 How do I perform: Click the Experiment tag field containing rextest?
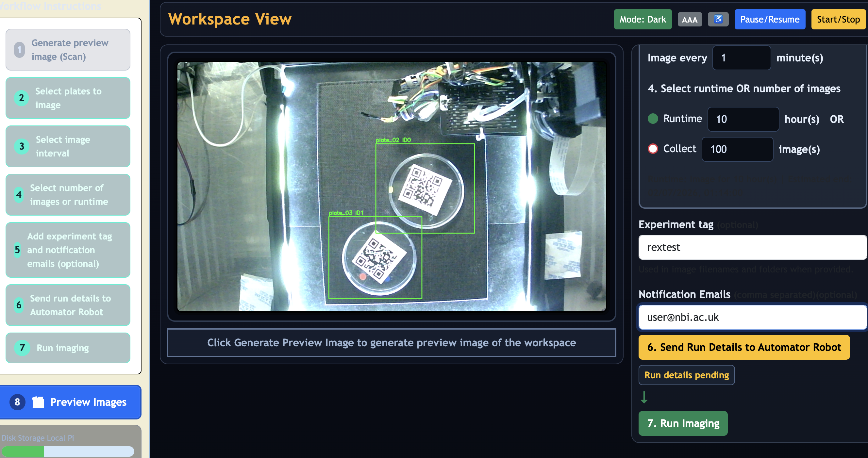(x=752, y=247)
